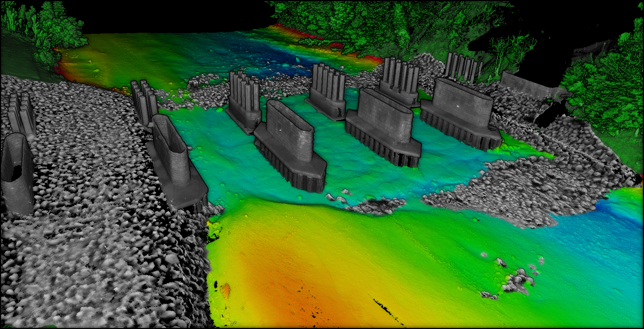Pick the concrete retaining wall near the right trees
This screenshot has height=329, width=644.
[x=532, y=85]
